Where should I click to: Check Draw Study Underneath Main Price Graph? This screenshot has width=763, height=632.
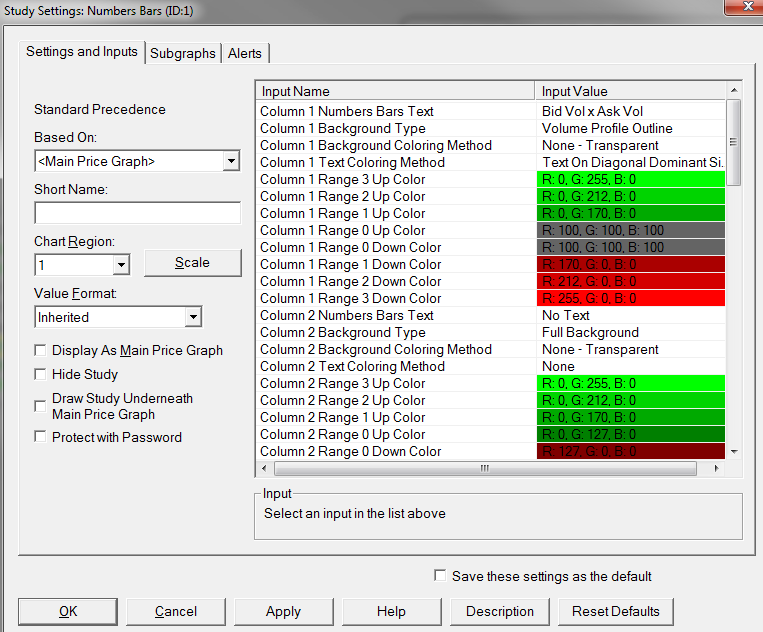point(40,406)
